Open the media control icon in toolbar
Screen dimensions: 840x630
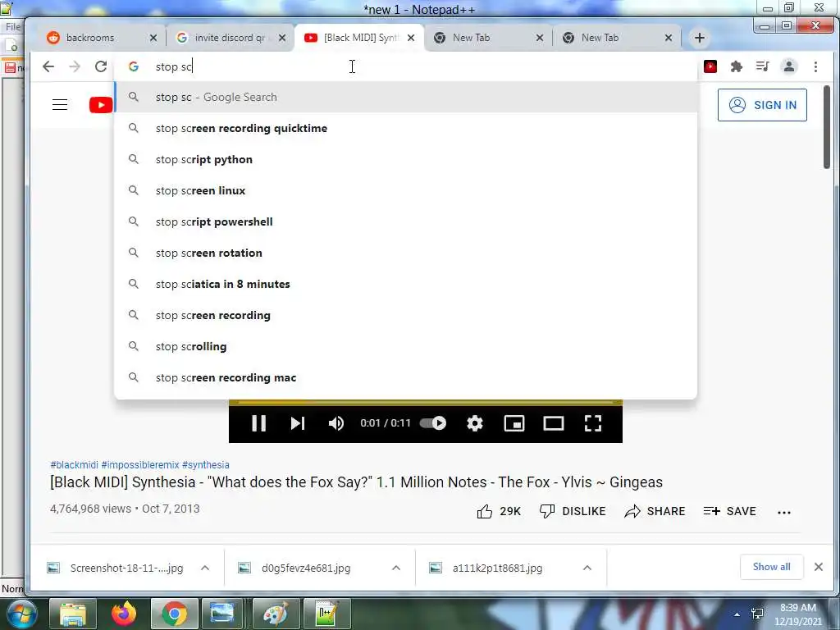coord(762,66)
